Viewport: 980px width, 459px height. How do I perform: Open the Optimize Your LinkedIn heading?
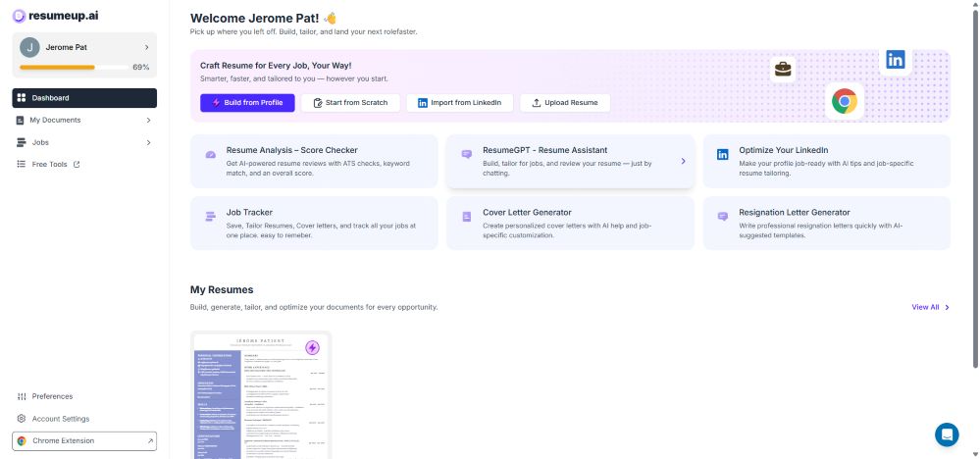tap(784, 150)
